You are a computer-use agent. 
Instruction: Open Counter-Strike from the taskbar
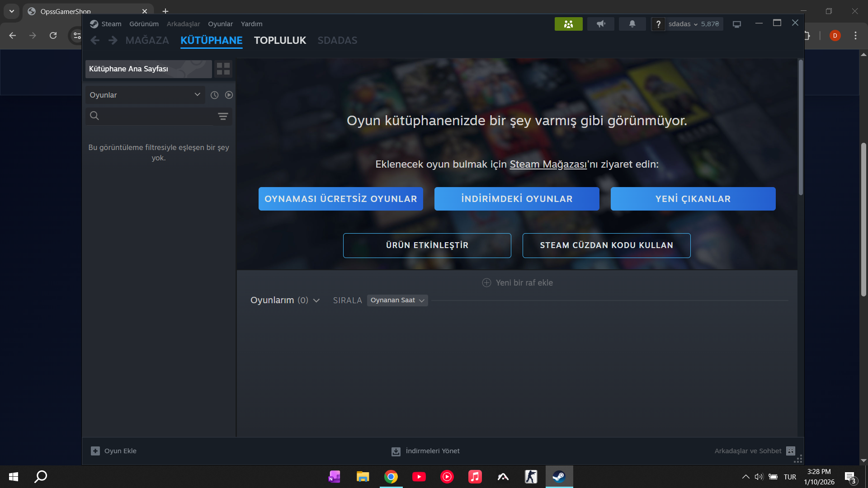tap(531, 477)
